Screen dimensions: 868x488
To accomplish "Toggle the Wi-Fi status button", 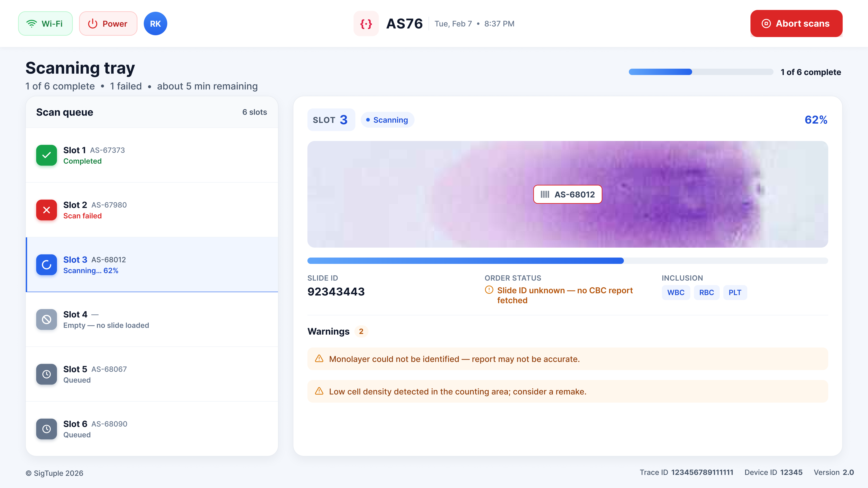I will pos(45,23).
